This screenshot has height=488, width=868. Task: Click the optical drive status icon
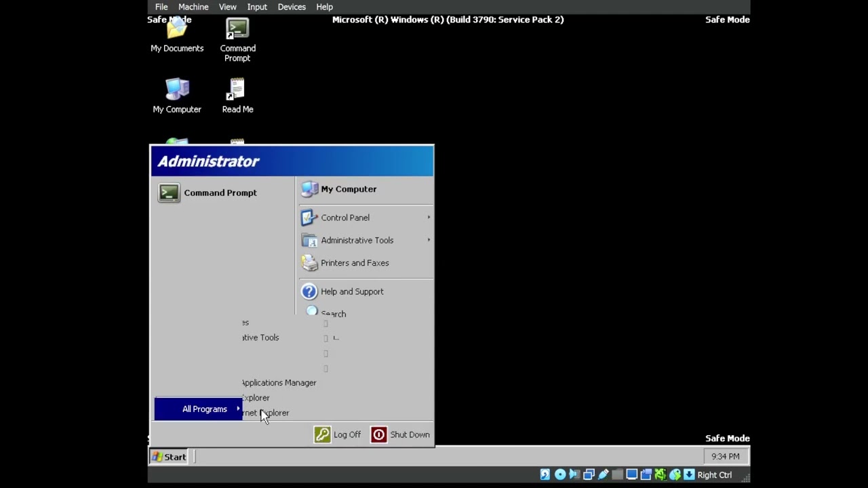559,475
